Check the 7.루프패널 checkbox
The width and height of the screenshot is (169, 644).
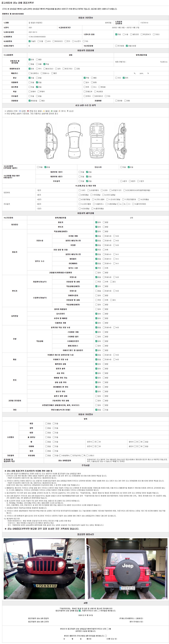(x=91, y=195)
